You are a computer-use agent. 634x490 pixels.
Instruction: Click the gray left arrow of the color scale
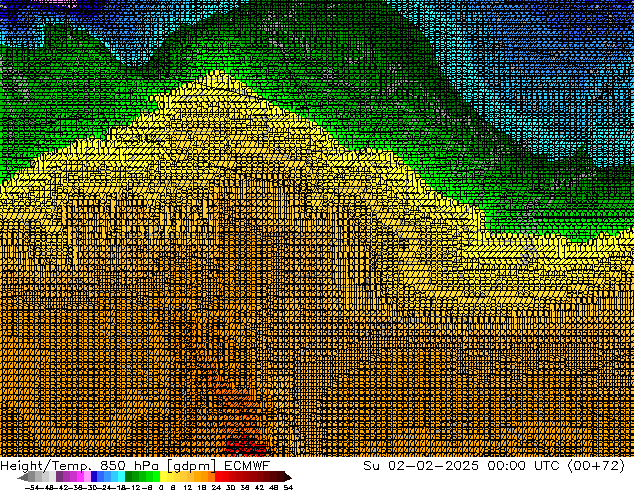pos(22,478)
